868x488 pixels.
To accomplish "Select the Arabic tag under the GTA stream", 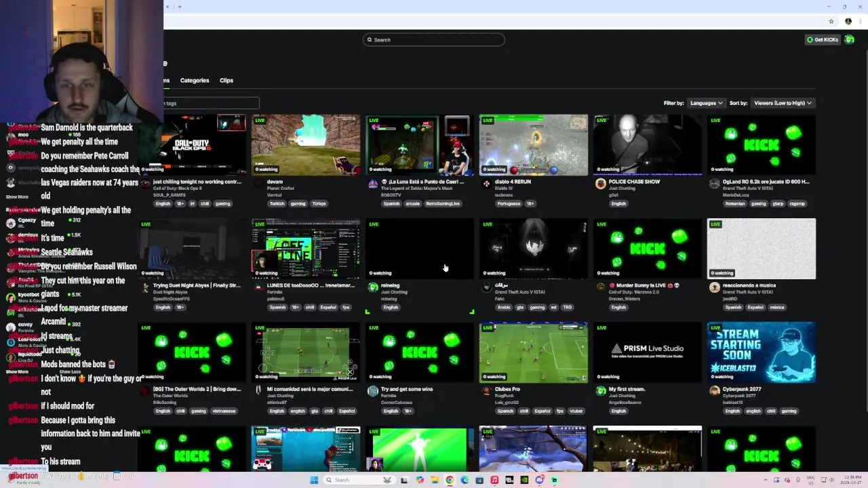I will coord(503,307).
